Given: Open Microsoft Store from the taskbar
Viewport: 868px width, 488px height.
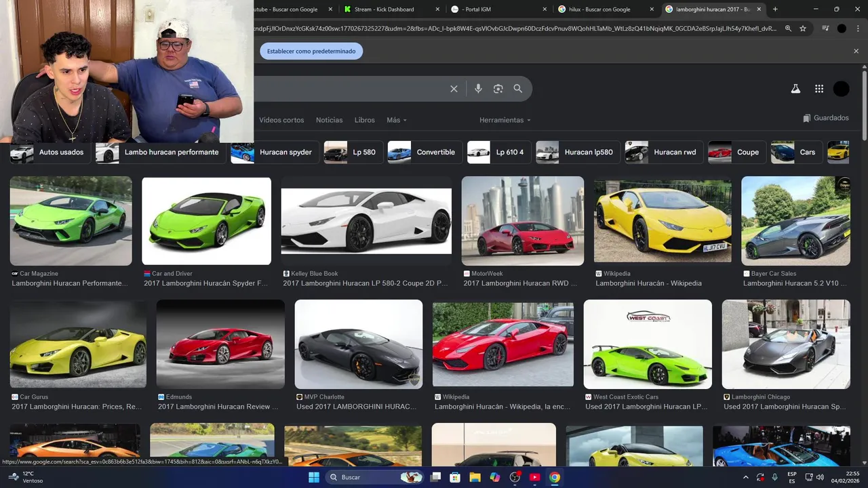Looking at the screenshot, I should 455,477.
